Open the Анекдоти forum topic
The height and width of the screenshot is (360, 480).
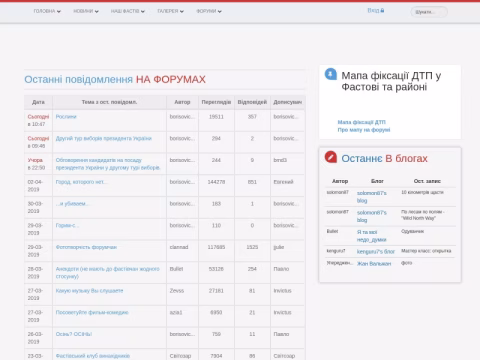tap(107, 272)
